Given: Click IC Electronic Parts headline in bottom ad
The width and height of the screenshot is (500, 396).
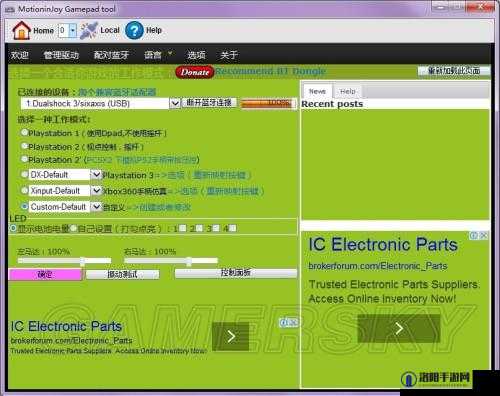Looking at the screenshot, I should click(x=66, y=326).
